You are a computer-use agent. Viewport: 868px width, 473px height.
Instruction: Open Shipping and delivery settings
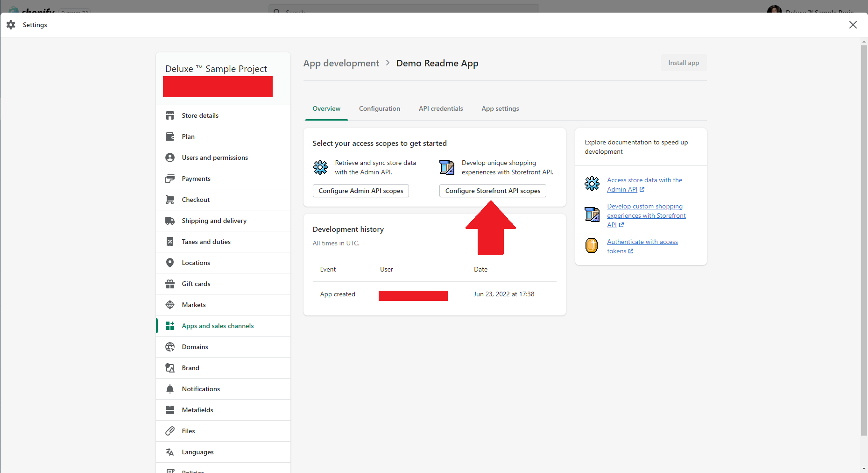[223, 221]
